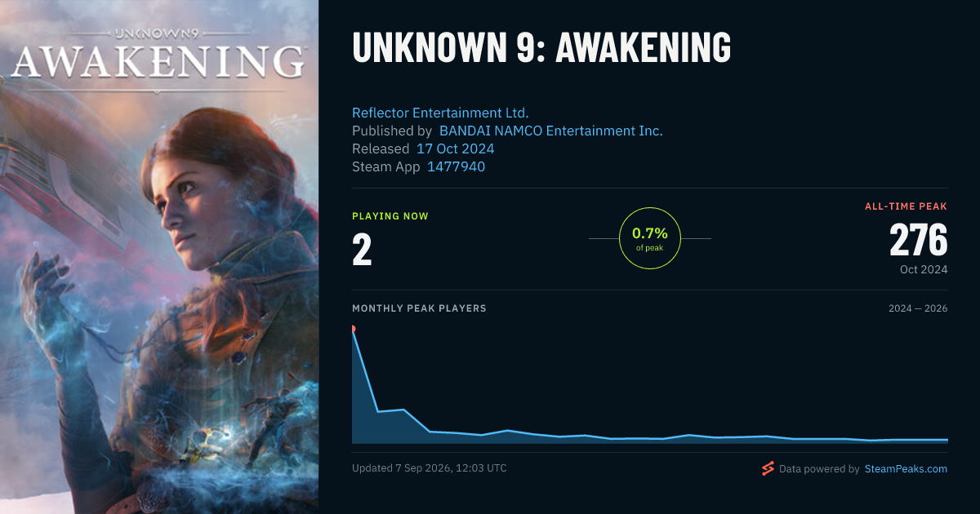Click the 2024 — 2026 range label

click(918, 308)
